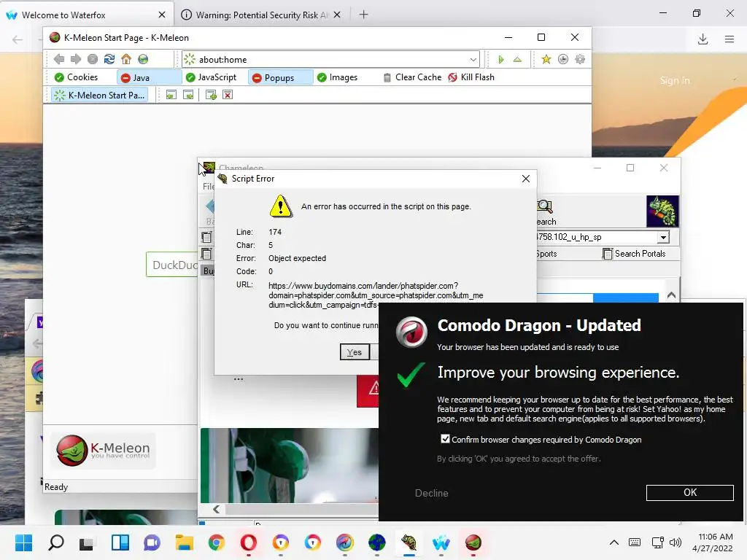Toggle Cookies permission in K-Meleon

pyautogui.click(x=76, y=77)
